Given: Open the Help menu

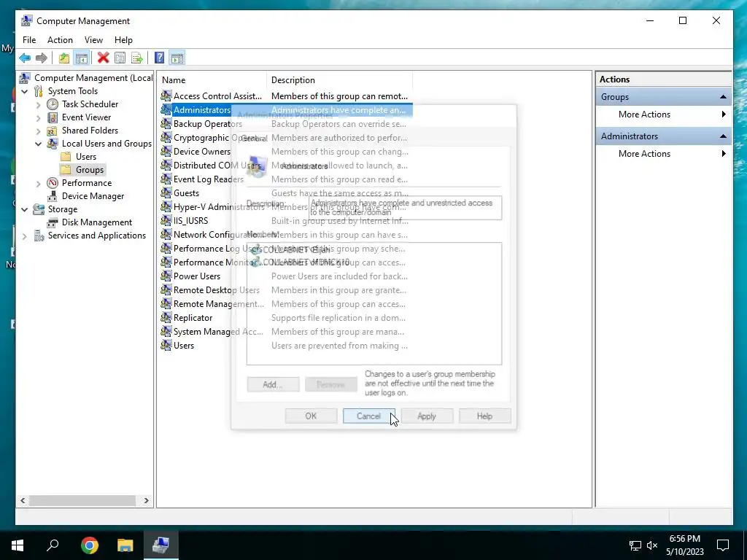Looking at the screenshot, I should coord(123,40).
